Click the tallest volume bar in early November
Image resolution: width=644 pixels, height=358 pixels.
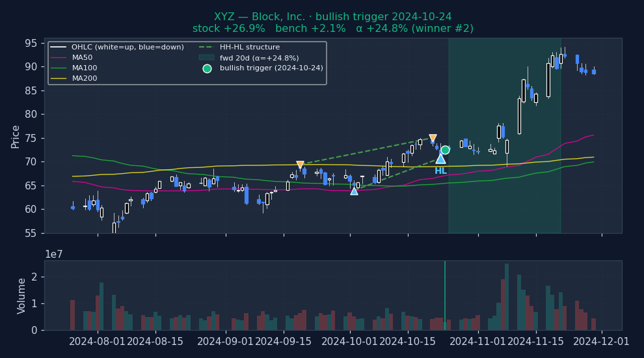tap(507, 297)
